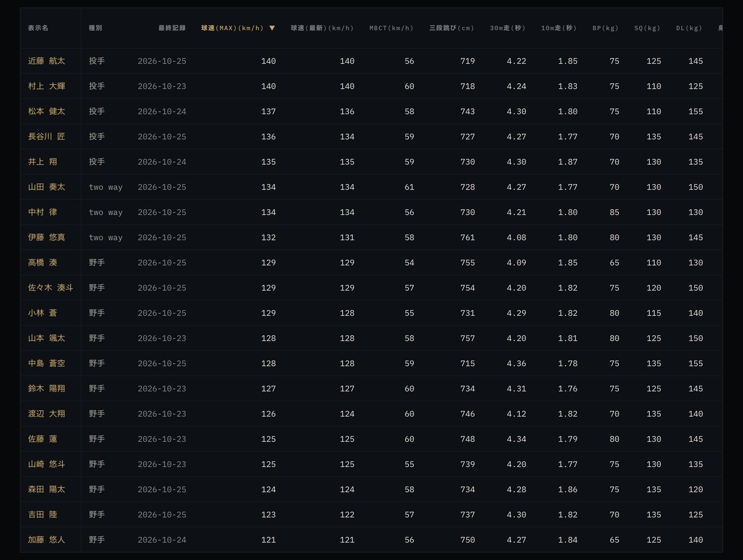743x560 pixels.
Task: Click 中村 律's BP value 85
Action: point(615,212)
